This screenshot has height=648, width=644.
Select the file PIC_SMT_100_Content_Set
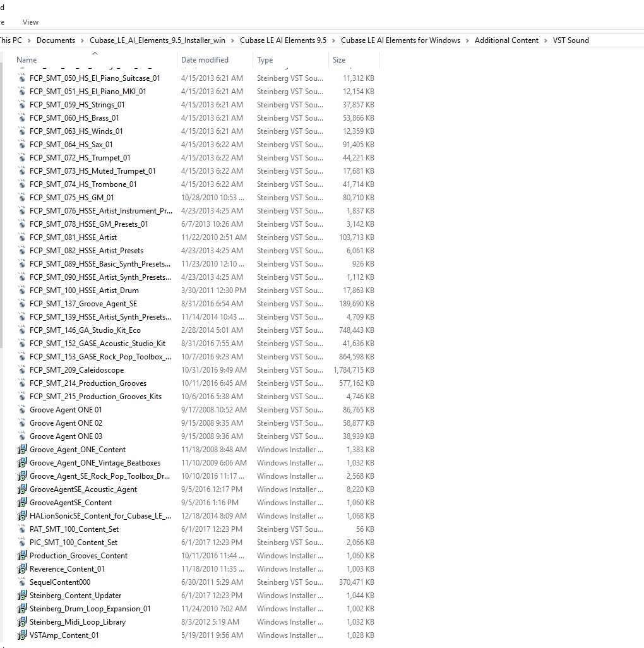[73, 542]
